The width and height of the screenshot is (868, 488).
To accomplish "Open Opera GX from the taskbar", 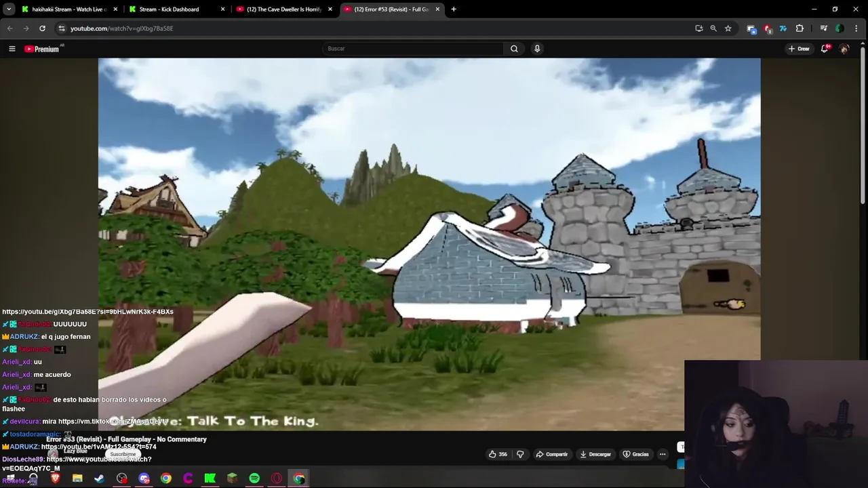I will pyautogui.click(x=277, y=478).
